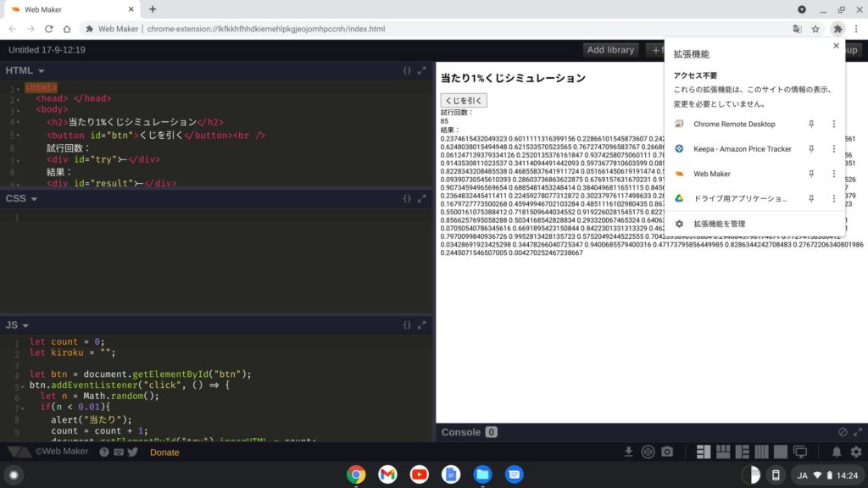This screenshot has height=488, width=868.
Task: Open preview in detached window icon
Action: click(800, 452)
